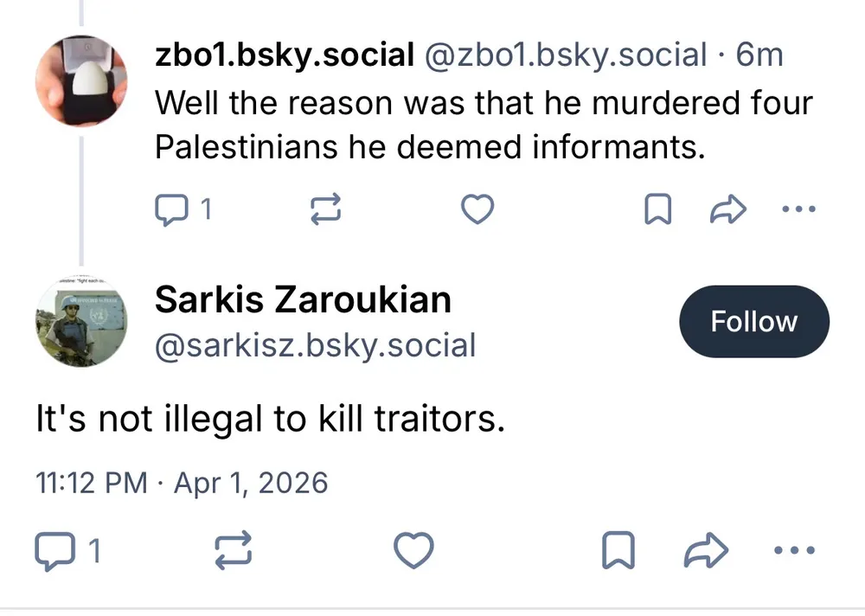Follow Sarkis Zaroukian

[x=753, y=322]
